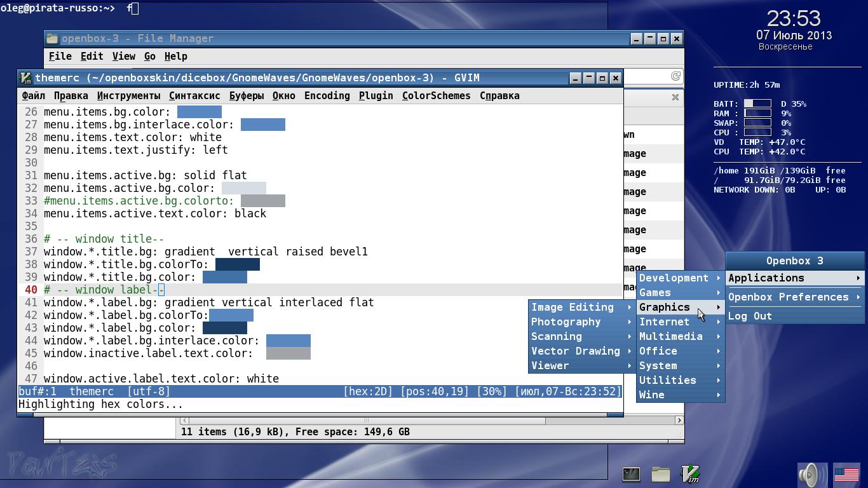868x488 pixels.
Task: Open the Help menu in File Manager
Action: pyautogui.click(x=175, y=57)
